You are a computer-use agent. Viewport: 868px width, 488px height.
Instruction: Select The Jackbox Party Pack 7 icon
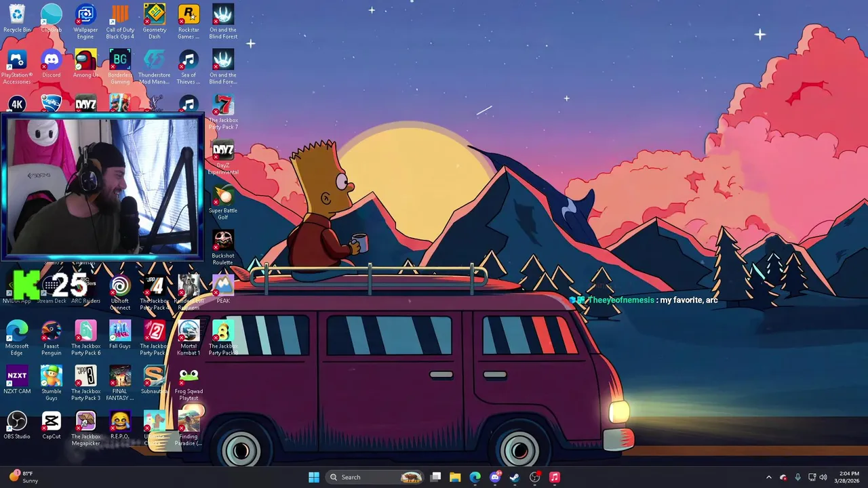point(223,113)
